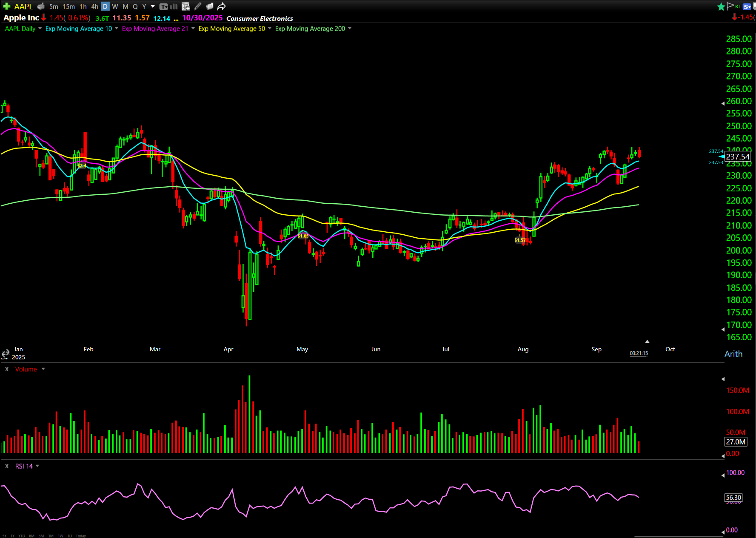This screenshot has width=756, height=538.
Task: Expand the Exp Moving Average 10 dropdown
Action: tap(117, 28)
